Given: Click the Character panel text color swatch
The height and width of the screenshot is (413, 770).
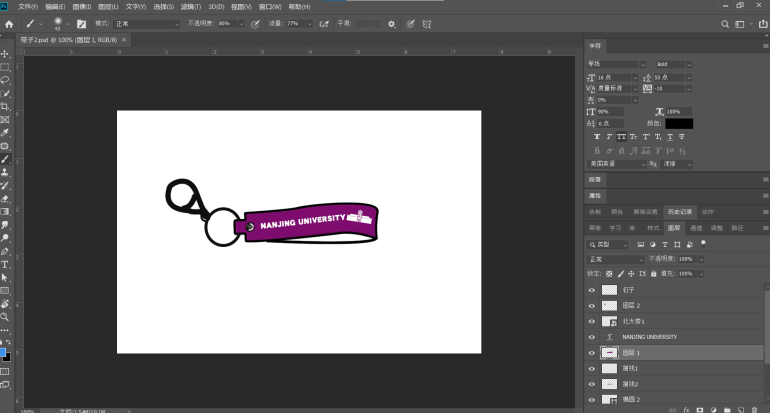Looking at the screenshot, I should [679, 123].
